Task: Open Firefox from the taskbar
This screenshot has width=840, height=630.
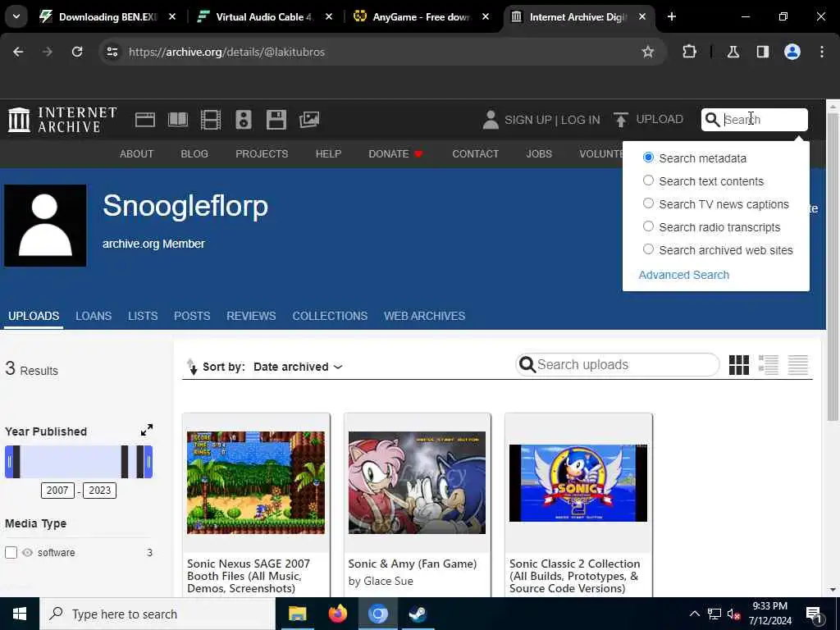Action: (337, 614)
